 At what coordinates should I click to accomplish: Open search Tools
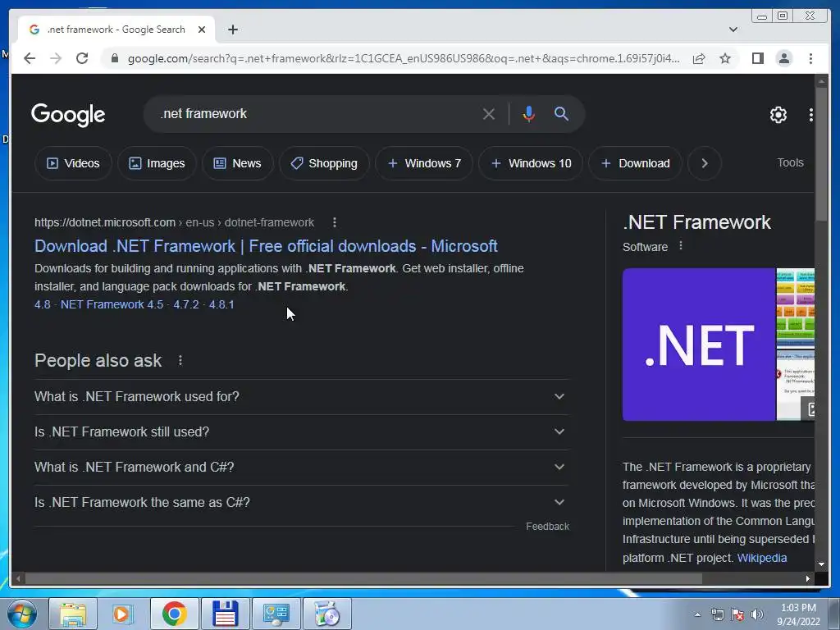tap(790, 163)
